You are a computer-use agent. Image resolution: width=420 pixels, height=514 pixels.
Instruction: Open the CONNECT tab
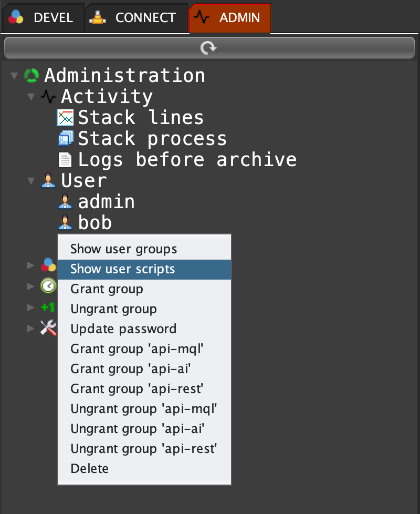click(x=135, y=18)
